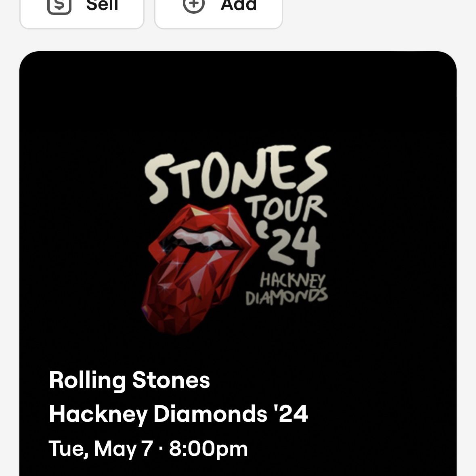This screenshot has height=476, width=476.
Task: Click the STONES handwritten logo text
Action: point(238,173)
